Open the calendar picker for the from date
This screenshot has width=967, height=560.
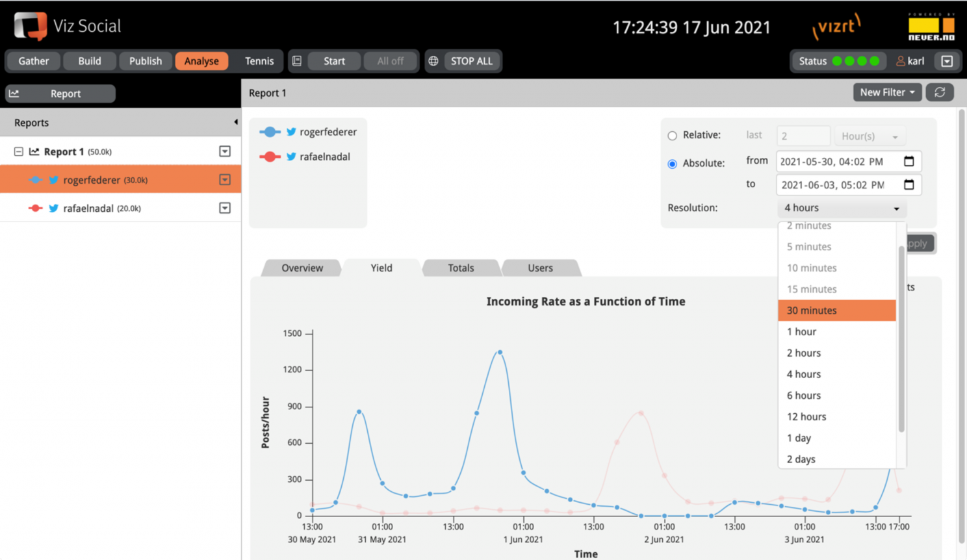(x=909, y=161)
